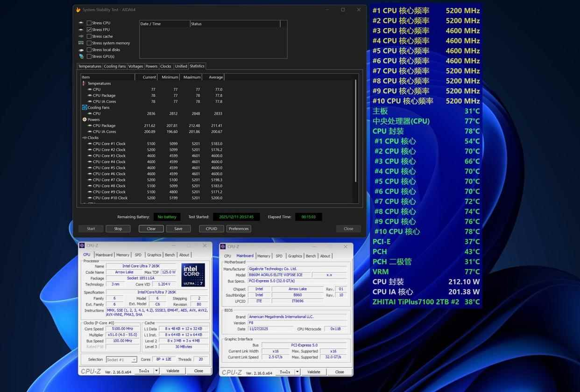Click the memory icon beside Stress system memory
580x392 pixels.
coord(81,43)
